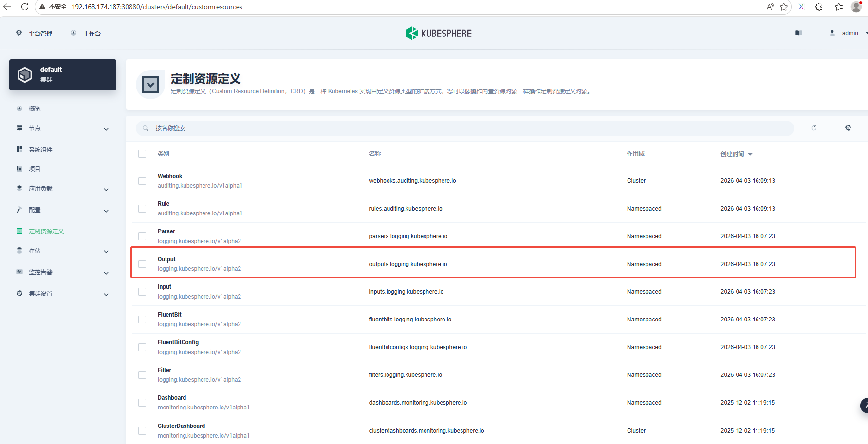This screenshot has height=444, width=868.
Task: Check the Output row checkbox
Action: click(x=142, y=264)
